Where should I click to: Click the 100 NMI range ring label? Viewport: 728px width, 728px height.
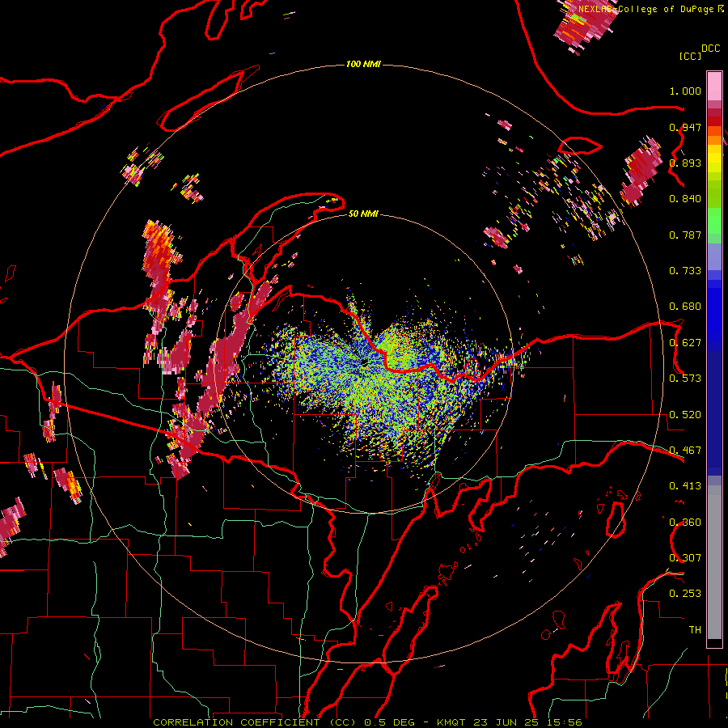[363, 64]
